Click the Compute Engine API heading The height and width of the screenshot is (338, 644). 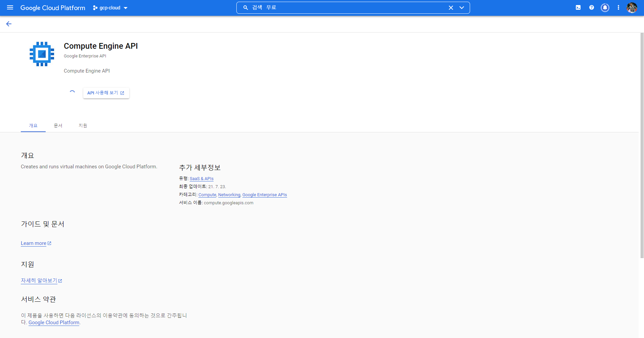(x=101, y=46)
